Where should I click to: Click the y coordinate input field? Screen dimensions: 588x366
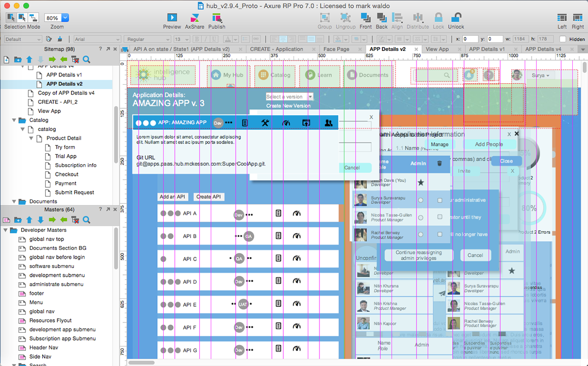coord(494,39)
